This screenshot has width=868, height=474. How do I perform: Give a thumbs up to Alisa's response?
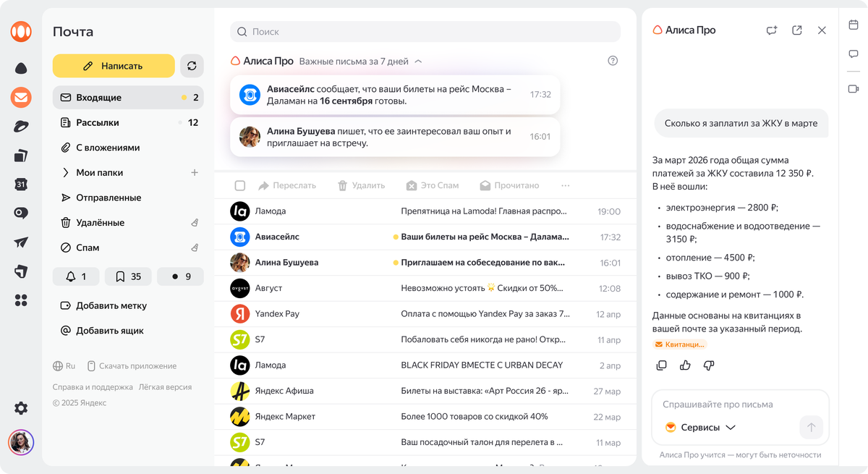tap(685, 365)
